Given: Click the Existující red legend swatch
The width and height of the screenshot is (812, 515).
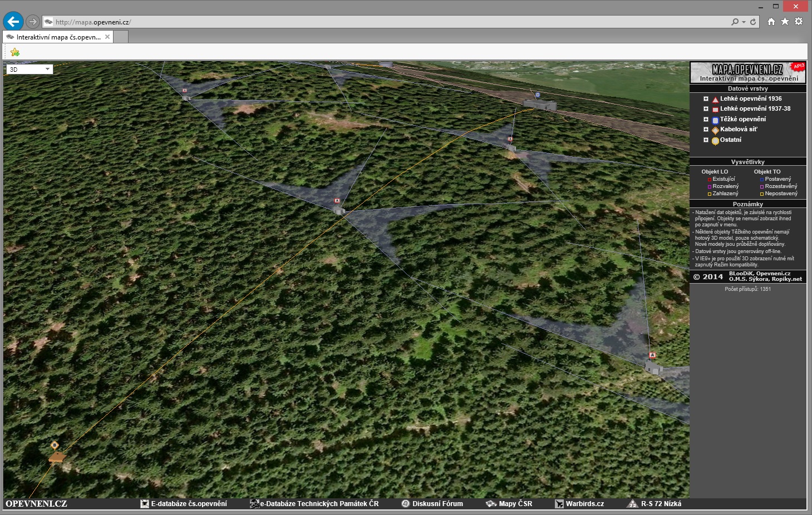Looking at the screenshot, I should pos(710,180).
